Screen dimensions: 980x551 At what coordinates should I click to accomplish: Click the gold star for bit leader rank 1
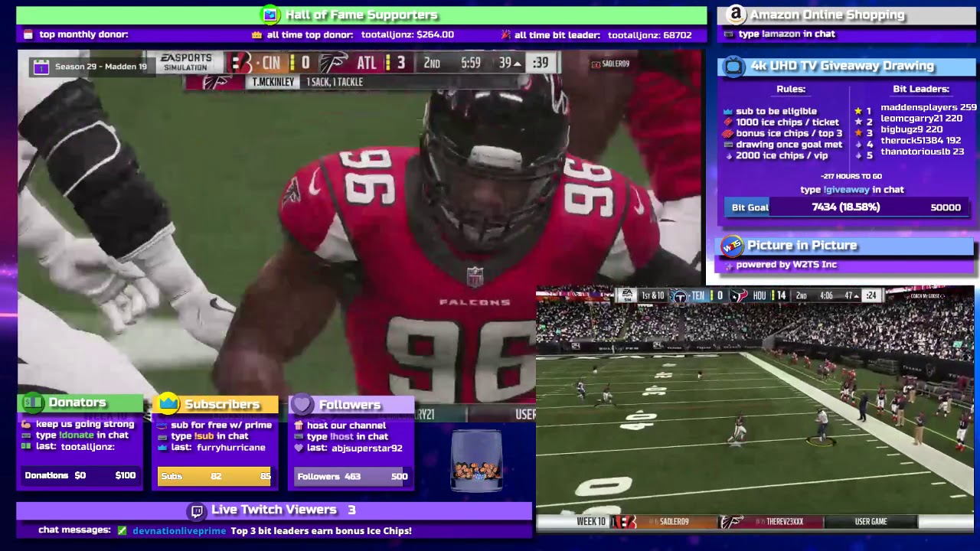click(x=858, y=111)
